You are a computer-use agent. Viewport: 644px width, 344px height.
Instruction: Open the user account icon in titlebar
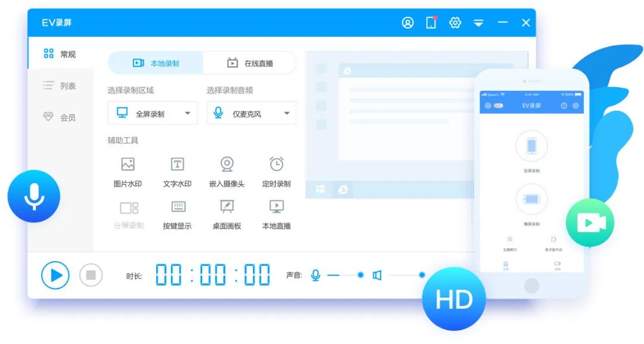pyautogui.click(x=408, y=22)
